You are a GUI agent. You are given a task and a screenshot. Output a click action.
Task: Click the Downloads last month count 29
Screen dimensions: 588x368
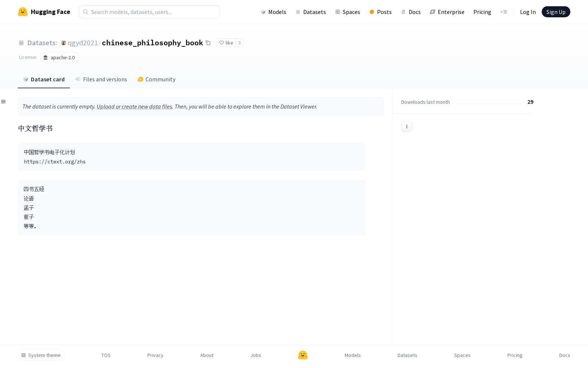530,102
